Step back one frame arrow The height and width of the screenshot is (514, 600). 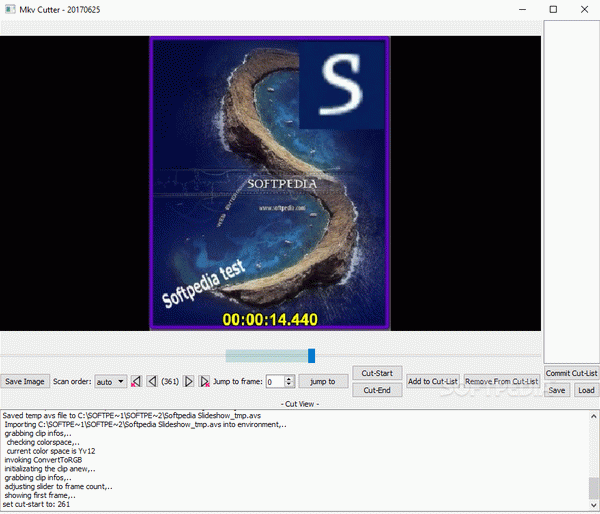(152, 381)
